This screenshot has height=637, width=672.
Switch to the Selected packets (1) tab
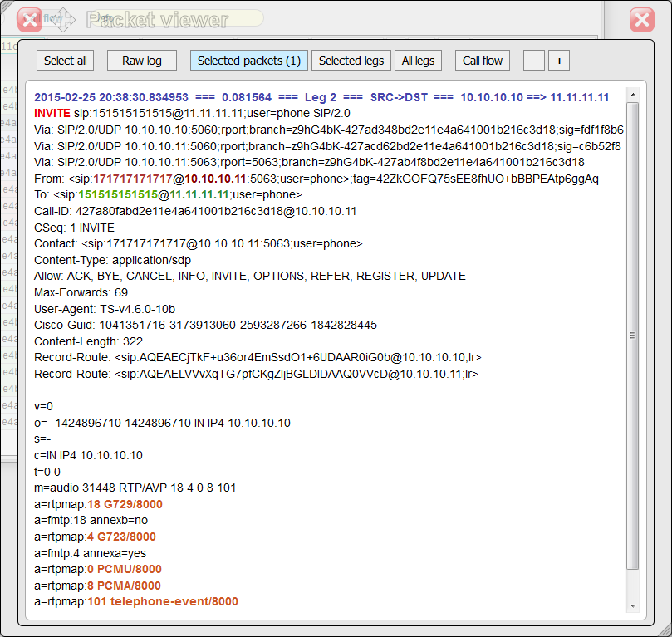[x=248, y=60]
